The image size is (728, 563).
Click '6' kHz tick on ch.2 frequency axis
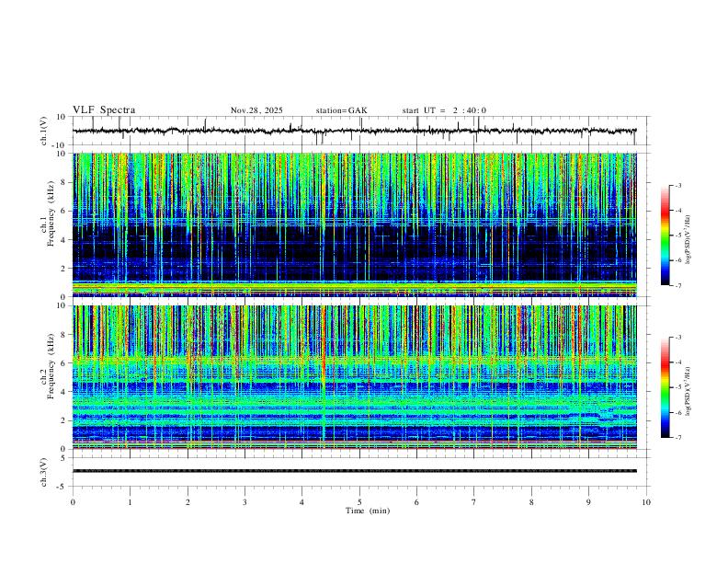pos(65,363)
